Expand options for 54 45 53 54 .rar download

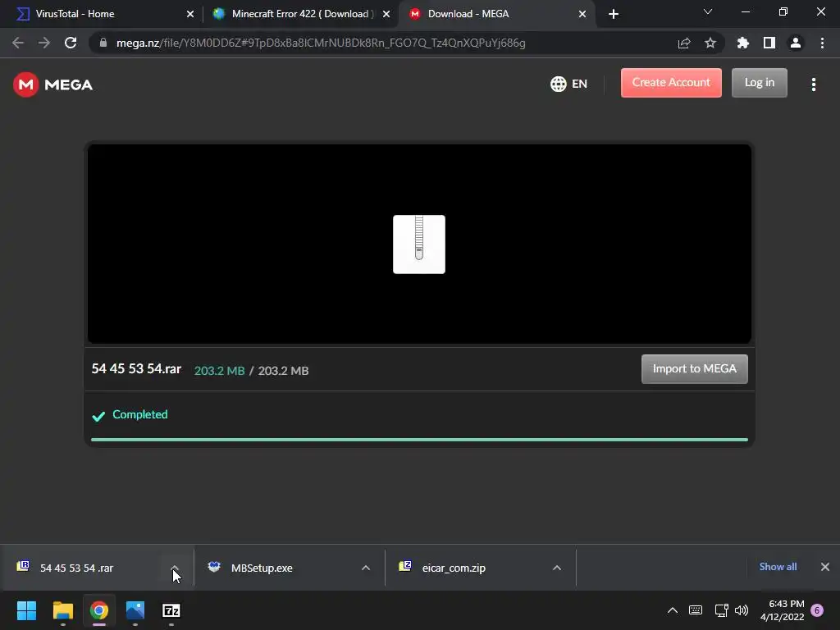coord(175,568)
